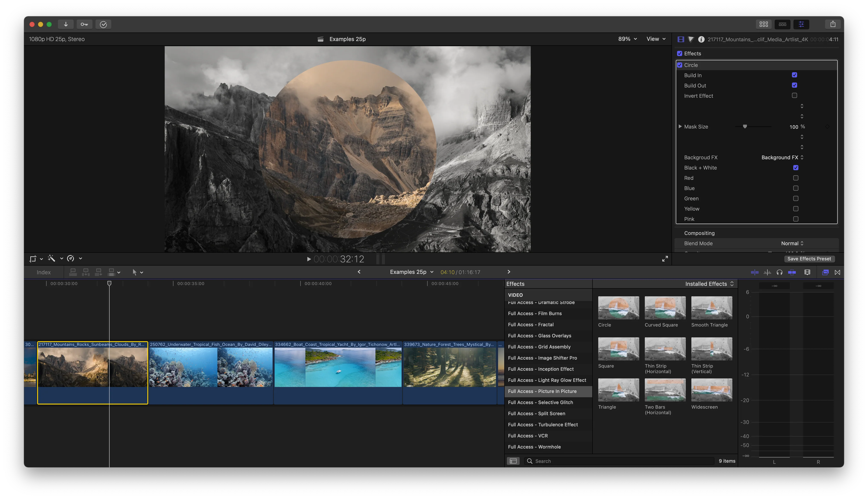Select Full Access - Selective Glitch category

pos(548,402)
